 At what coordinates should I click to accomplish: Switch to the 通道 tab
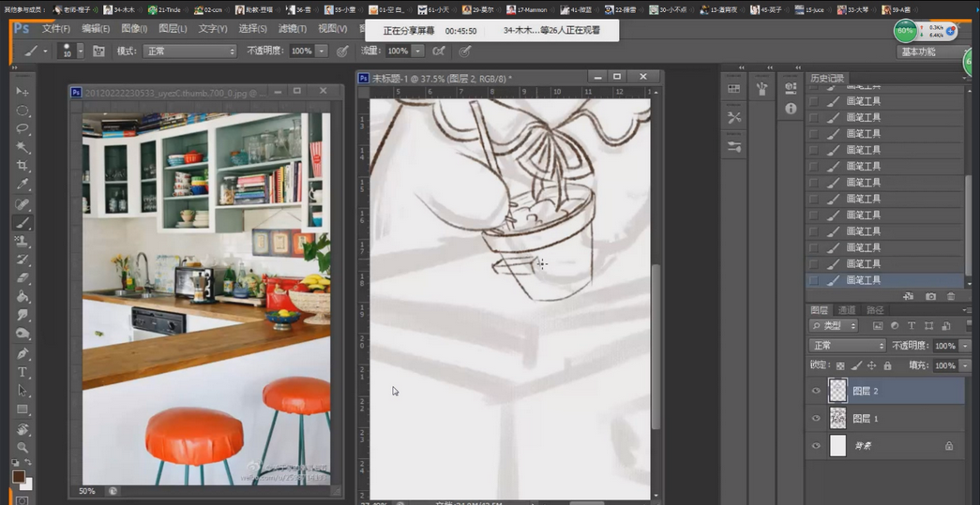point(847,310)
